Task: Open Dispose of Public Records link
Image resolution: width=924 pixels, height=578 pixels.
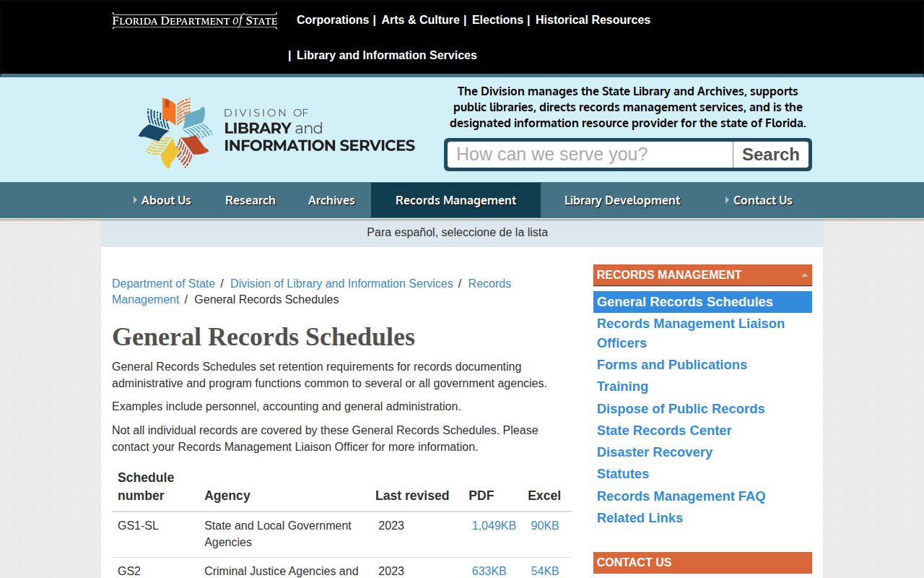Action: 681,409
